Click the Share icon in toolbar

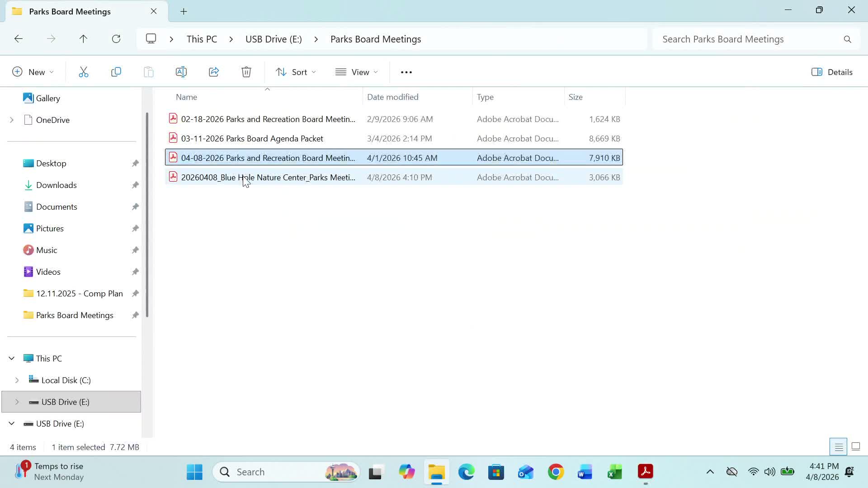(214, 72)
